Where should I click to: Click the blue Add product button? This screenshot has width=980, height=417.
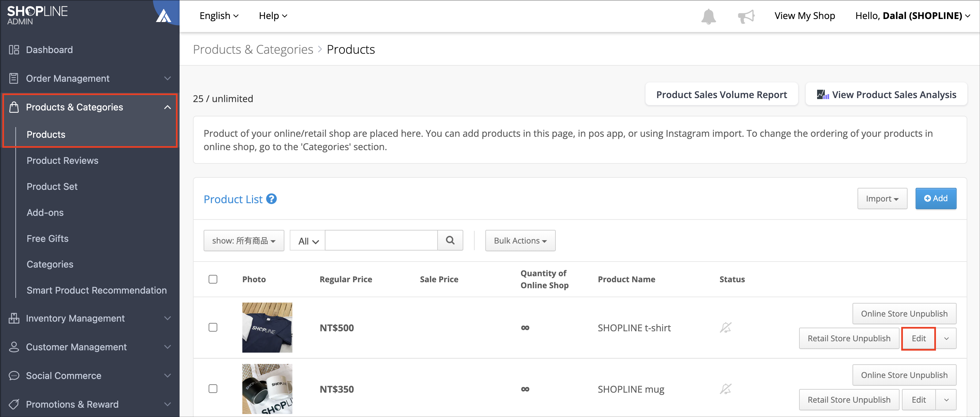tap(936, 198)
